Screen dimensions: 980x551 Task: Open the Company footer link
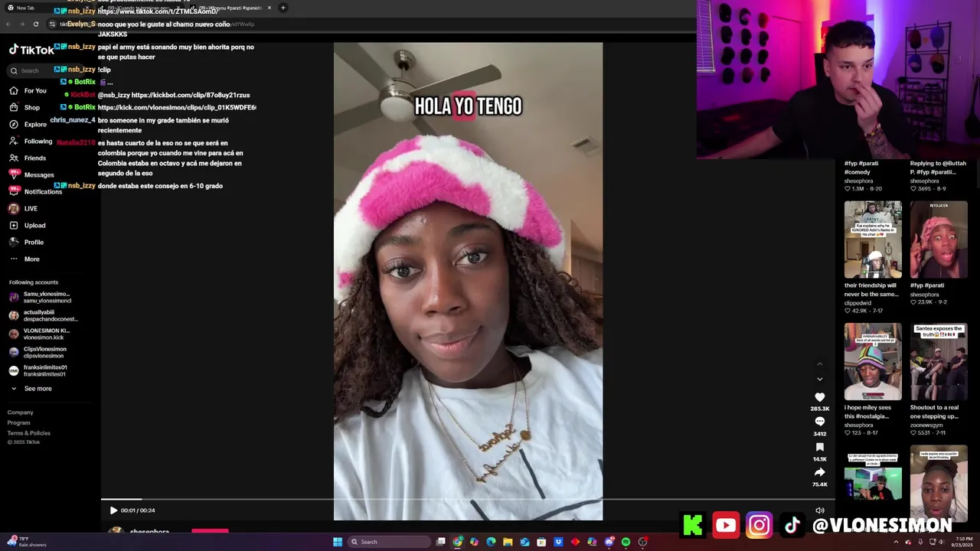tap(21, 412)
